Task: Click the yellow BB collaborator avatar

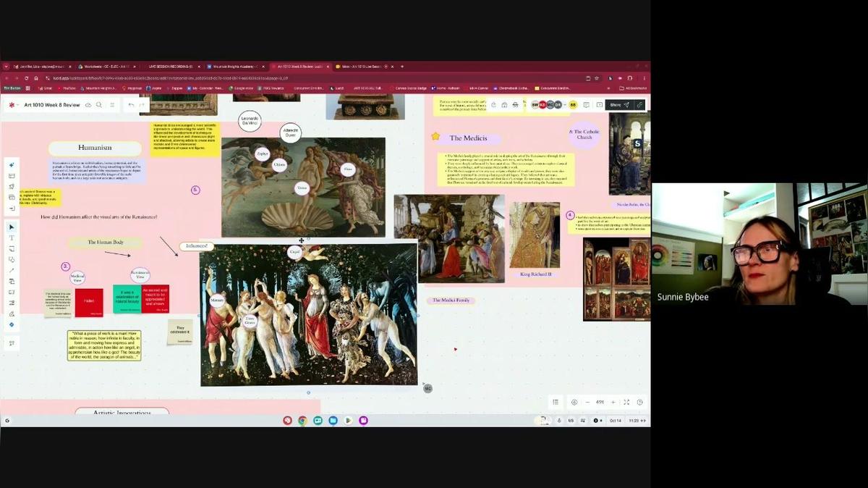Action: coord(573,105)
